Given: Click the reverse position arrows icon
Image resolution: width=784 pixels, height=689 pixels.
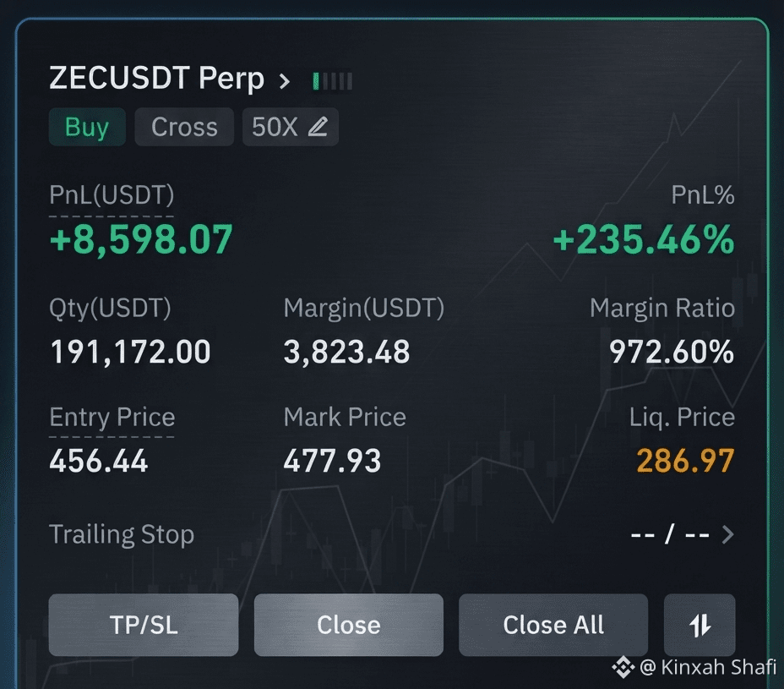Looking at the screenshot, I should click(700, 625).
